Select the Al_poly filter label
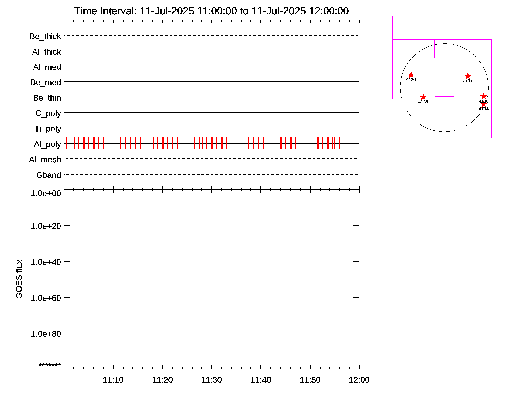This screenshot has width=532, height=399. click(47, 144)
